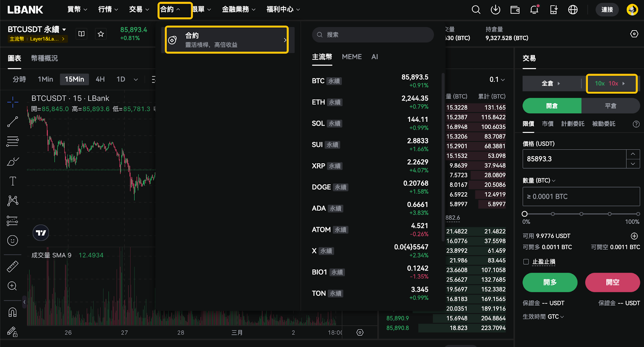Viewport: 644px width, 347px height.
Task: Switch to 平倉 close position toggle
Action: click(x=611, y=106)
